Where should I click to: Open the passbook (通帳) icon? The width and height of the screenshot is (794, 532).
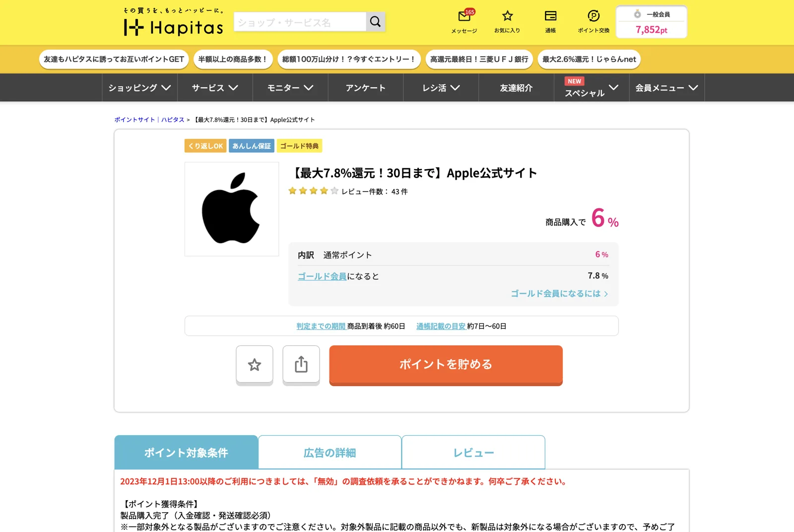[550, 22]
